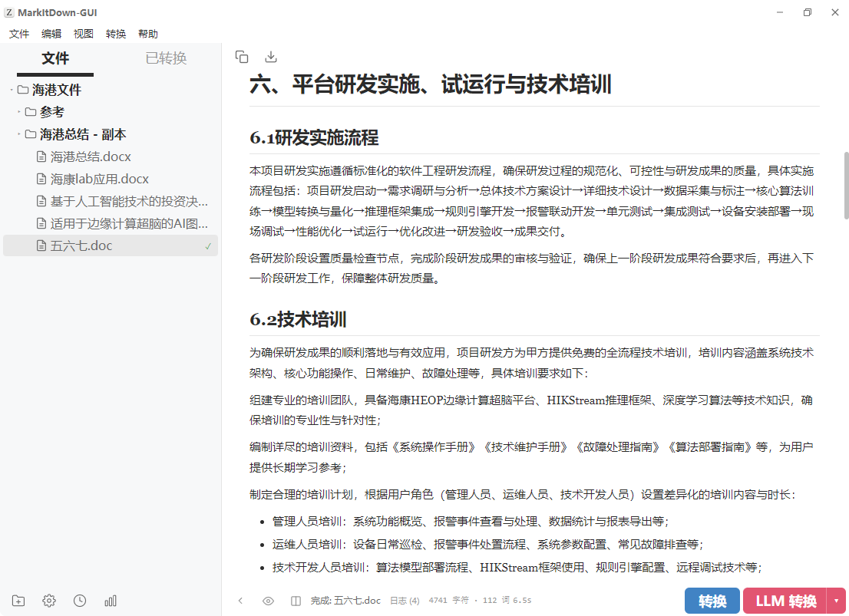Image resolution: width=849 pixels, height=616 pixels.
Task: Click the file icon beside 海港总结.docx
Action: [x=41, y=157]
